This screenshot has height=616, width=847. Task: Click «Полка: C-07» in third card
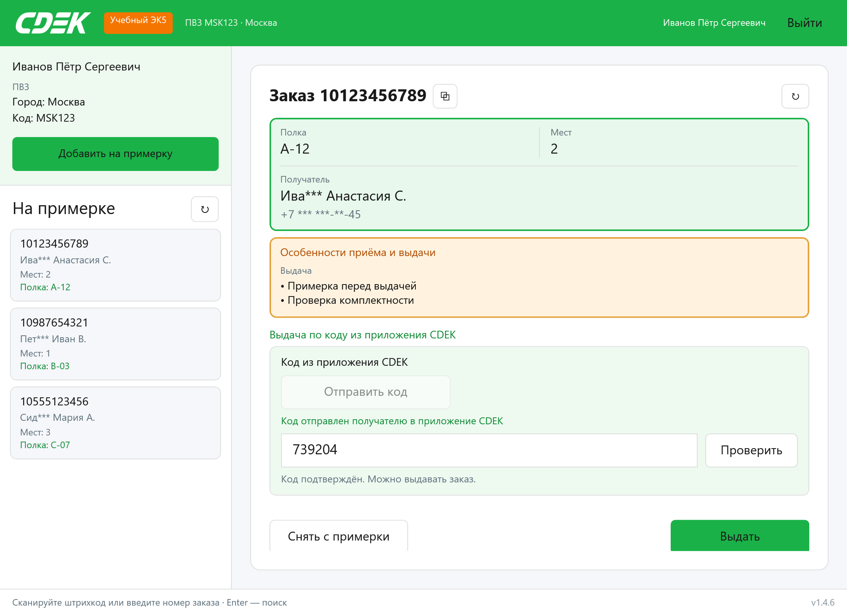point(45,445)
